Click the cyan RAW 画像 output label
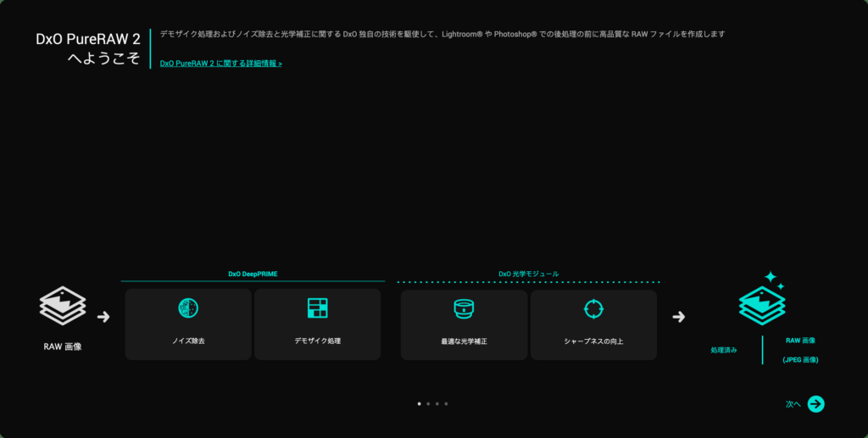 click(800, 341)
